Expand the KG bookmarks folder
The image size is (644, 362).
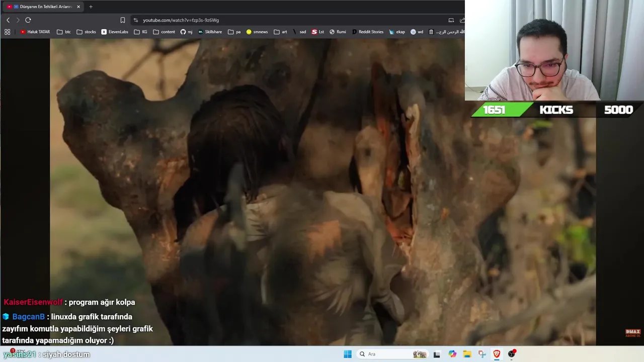tap(141, 32)
